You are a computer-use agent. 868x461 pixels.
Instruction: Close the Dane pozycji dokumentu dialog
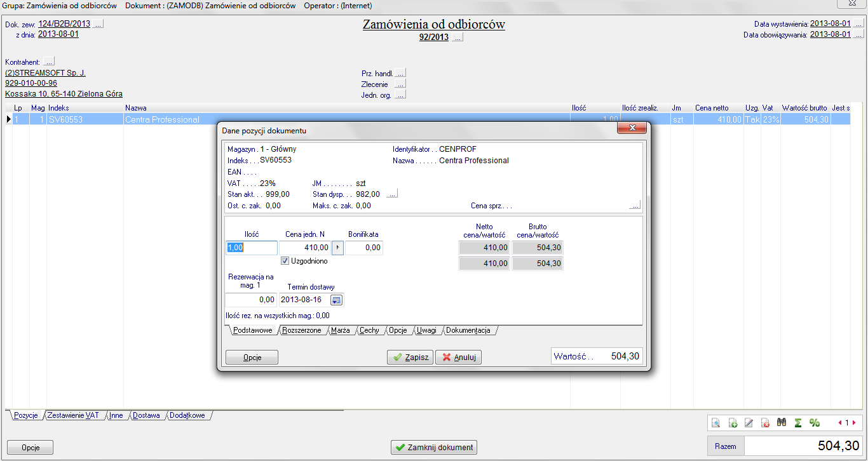coord(633,128)
